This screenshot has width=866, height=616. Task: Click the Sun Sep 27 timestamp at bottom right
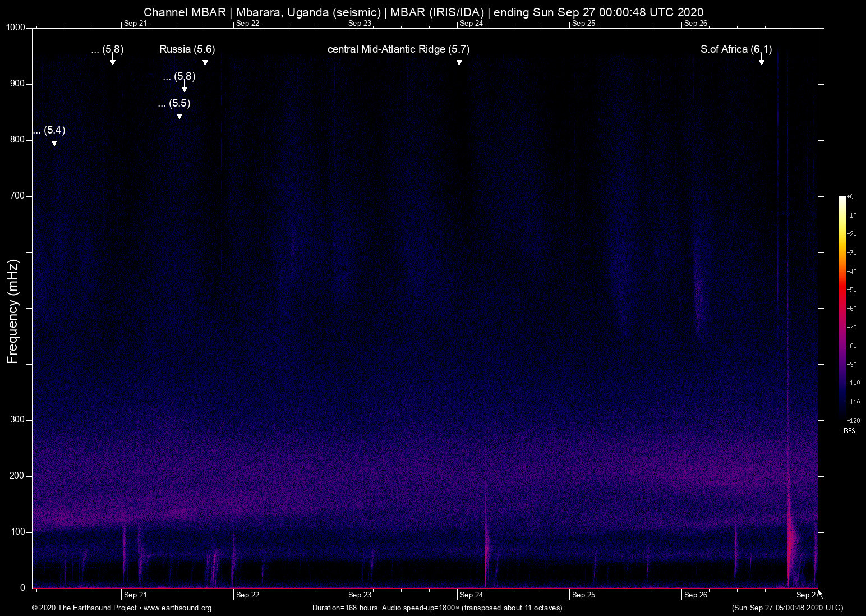(787, 608)
